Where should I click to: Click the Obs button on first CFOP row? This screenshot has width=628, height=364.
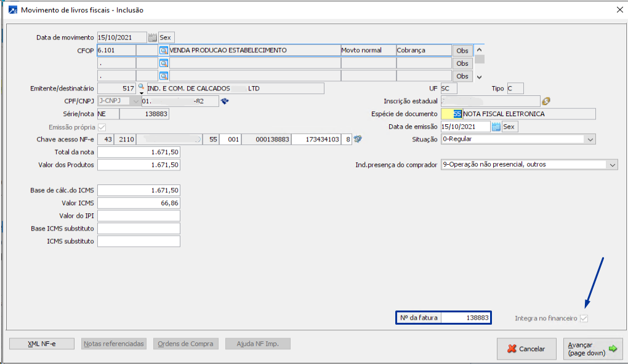pyautogui.click(x=462, y=50)
